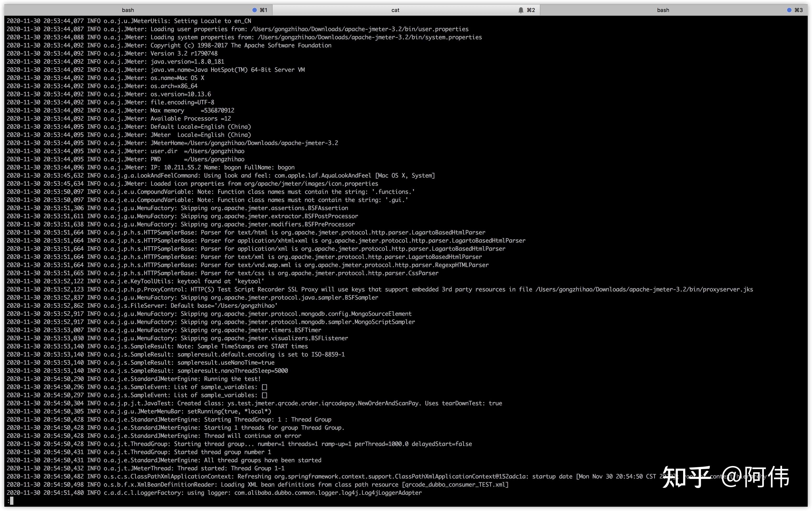The image size is (812, 511).
Task: Click the 'os.arch=x86_64' log line
Action: (x=102, y=86)
